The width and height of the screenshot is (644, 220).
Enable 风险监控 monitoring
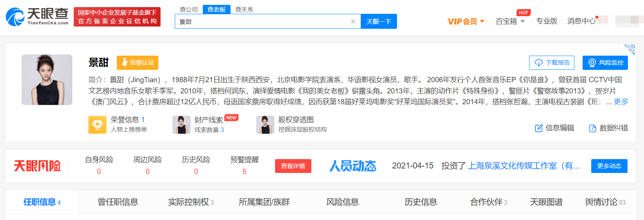click(605, 63)
